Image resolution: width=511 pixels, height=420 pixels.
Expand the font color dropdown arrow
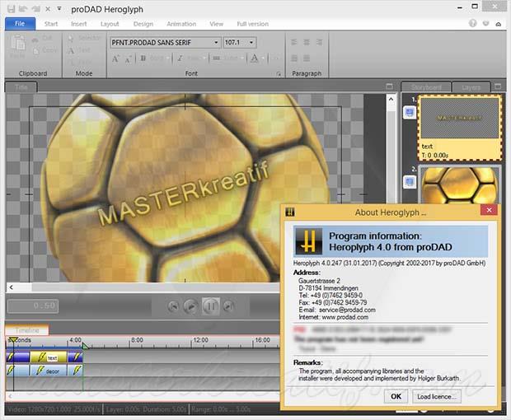(263, 58)
